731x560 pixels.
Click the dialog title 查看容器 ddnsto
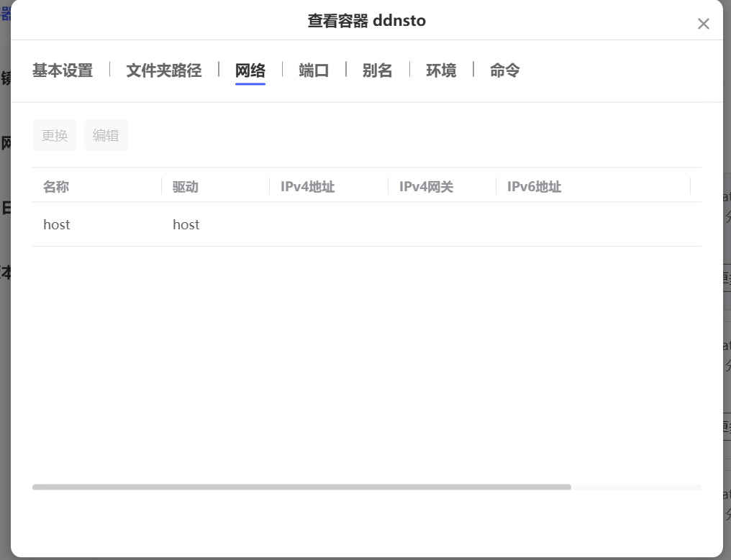366,21
